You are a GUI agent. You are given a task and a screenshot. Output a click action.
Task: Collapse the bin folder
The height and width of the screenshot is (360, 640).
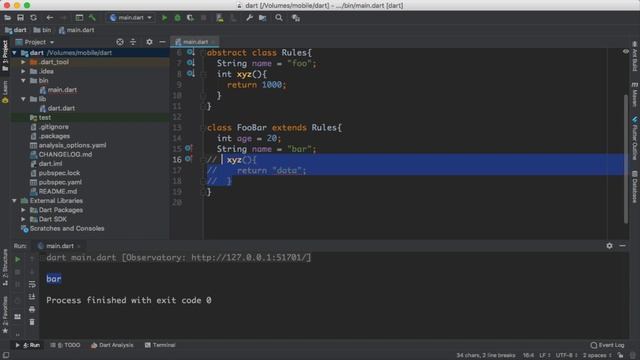coord(23,80)
